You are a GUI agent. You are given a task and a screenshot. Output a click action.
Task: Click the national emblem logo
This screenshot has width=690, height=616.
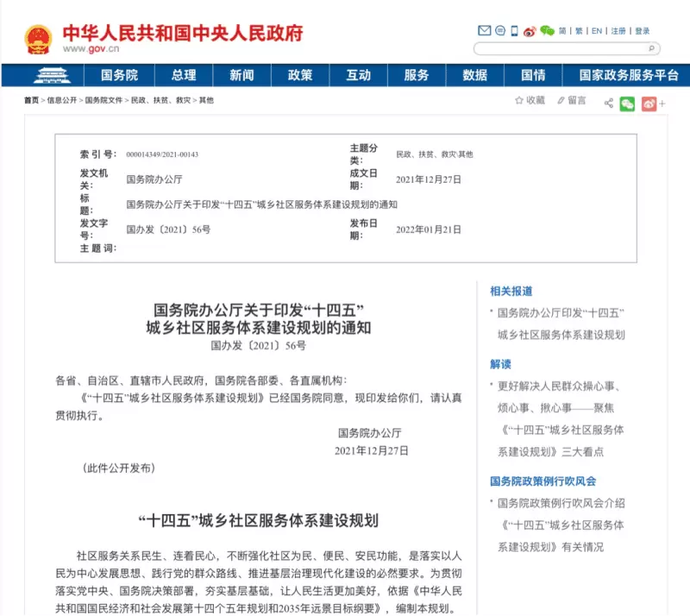click(x=38, y=40)
